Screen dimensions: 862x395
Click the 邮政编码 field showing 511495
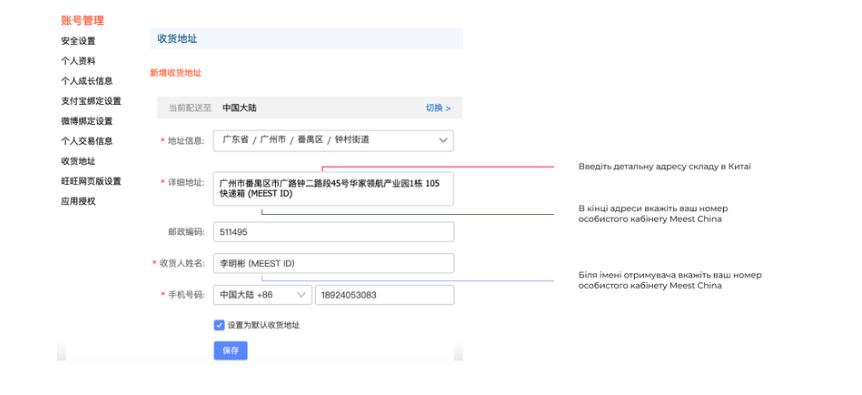tap(334, 232)
